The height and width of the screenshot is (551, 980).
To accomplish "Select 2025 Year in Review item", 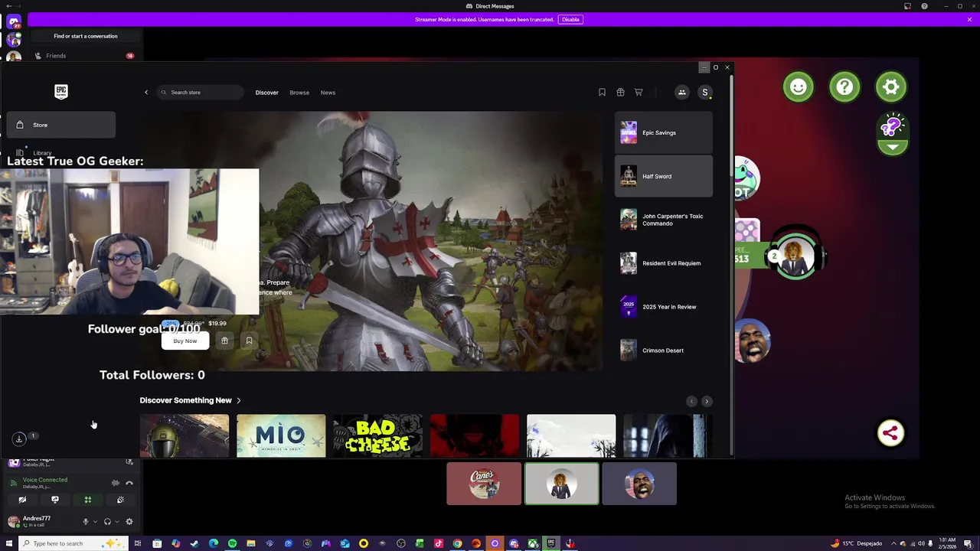I will point(664,307).
